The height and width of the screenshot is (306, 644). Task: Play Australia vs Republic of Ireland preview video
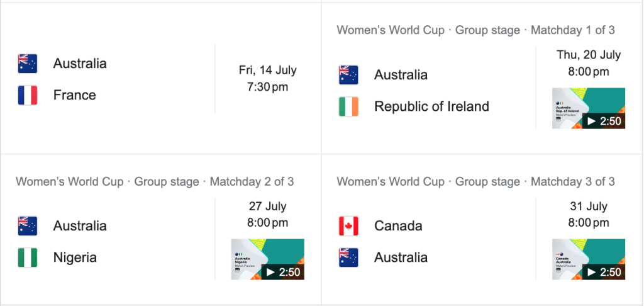click(x=588, y=108)
